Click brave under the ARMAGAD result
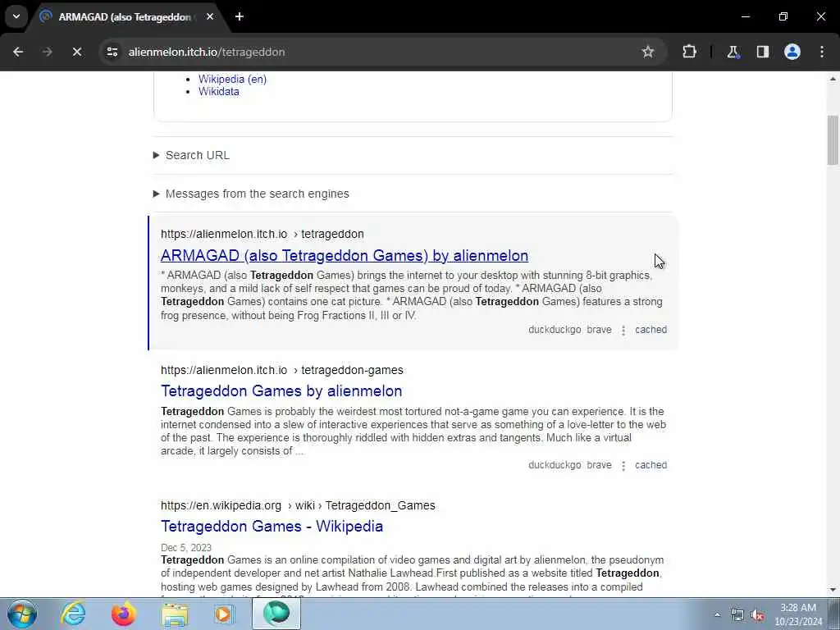The image size is (840, 630). (599, 330)
